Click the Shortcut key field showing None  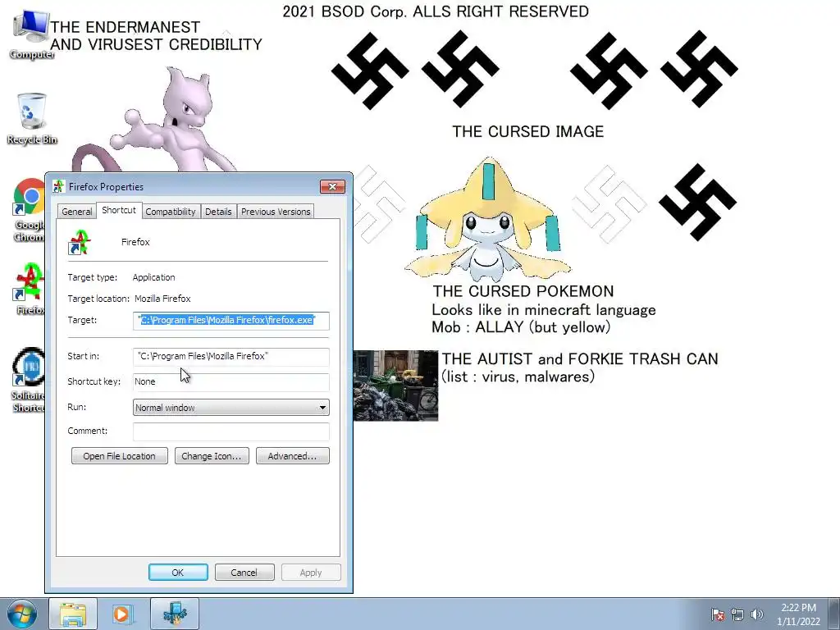coord(231,382)
